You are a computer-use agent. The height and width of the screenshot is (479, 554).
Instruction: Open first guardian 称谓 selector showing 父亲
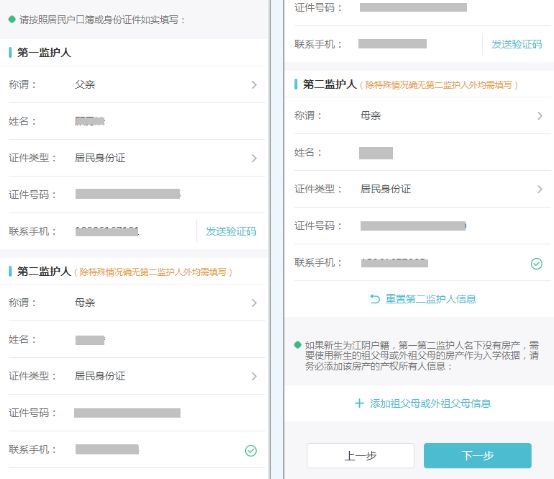(x=136, y=85)
